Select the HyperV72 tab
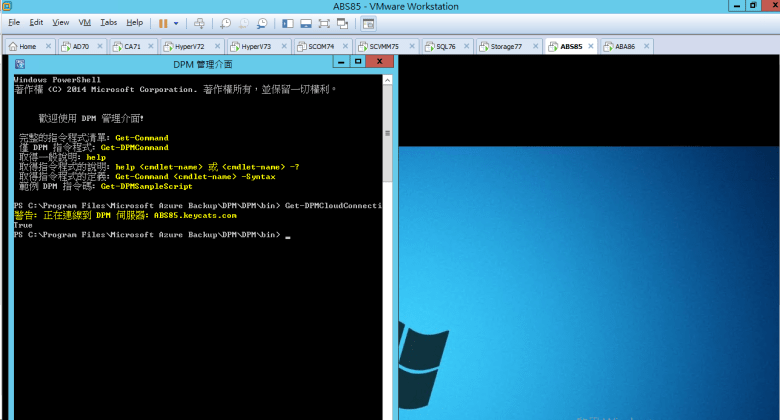Viewport: 780px width, 420px height. [189, 46]
